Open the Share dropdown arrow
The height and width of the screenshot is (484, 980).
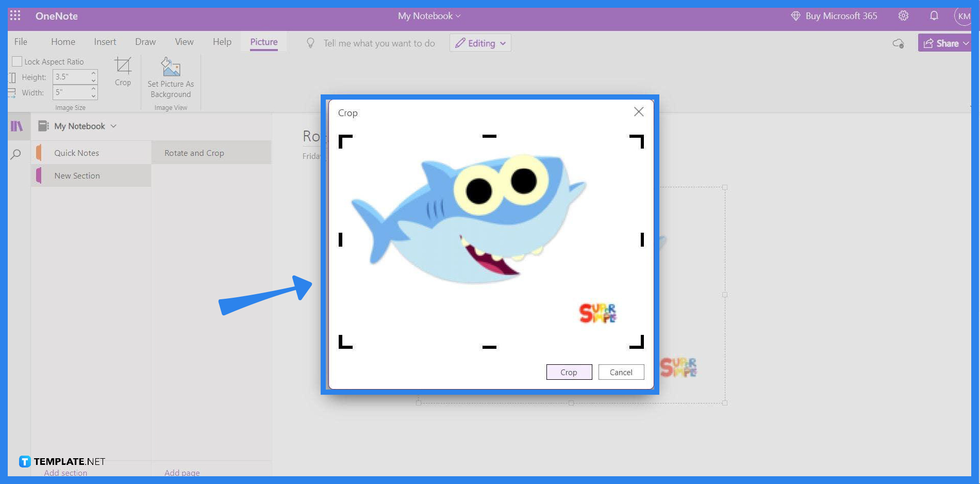click(967, 43)
